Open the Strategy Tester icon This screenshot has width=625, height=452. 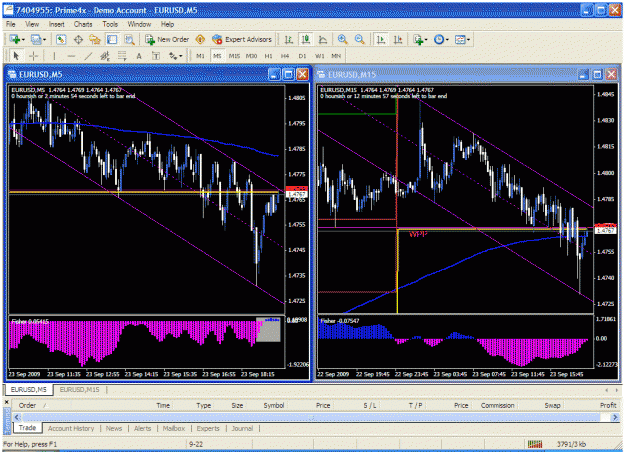(x=129, y=39)
